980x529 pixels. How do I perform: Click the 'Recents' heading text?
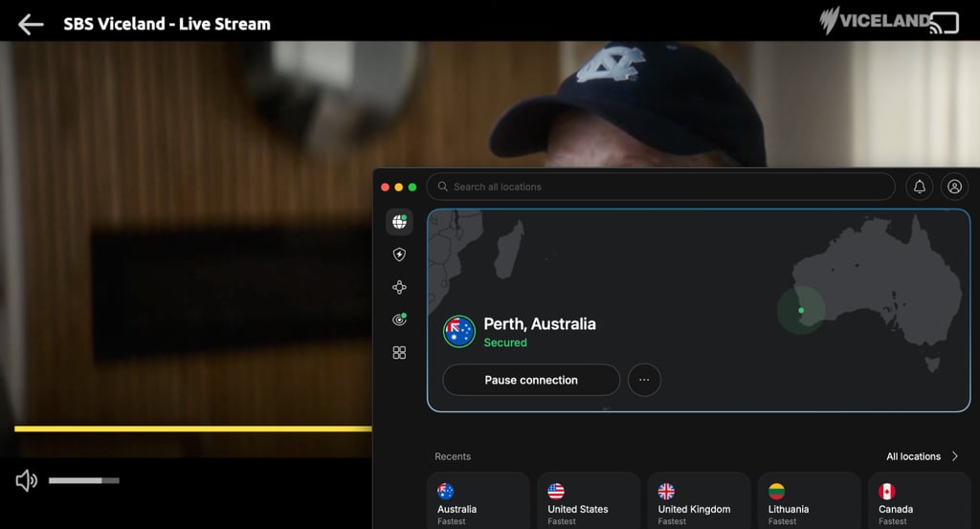coord(453,456)
